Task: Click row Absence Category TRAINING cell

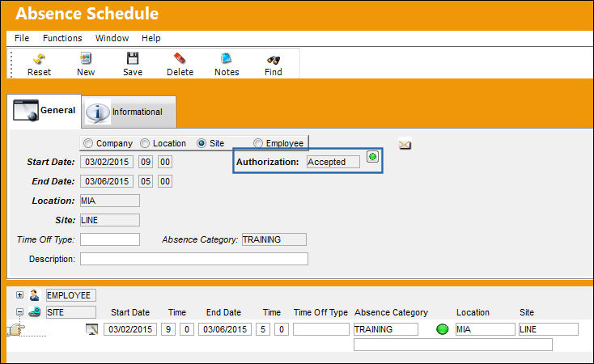Action: click(x=386, y=329)
